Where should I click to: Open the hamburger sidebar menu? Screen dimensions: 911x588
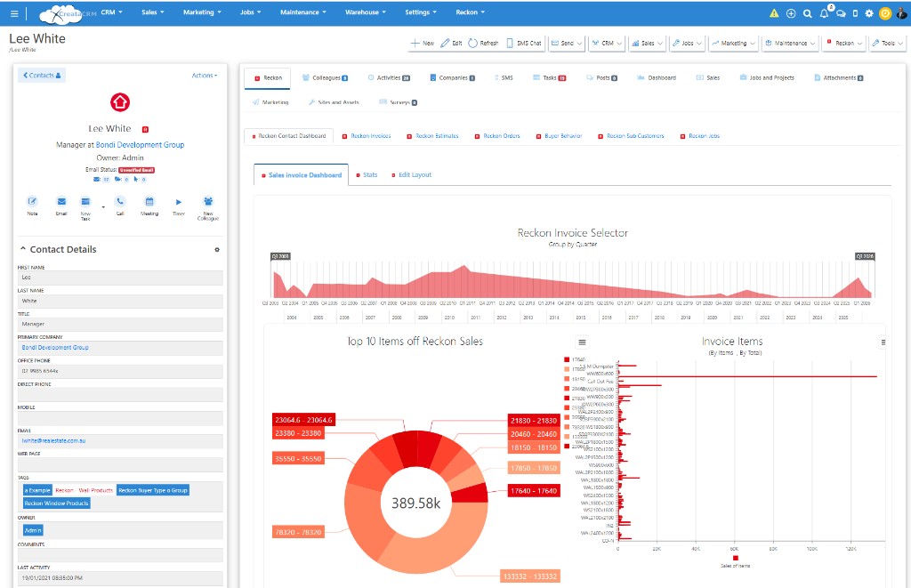[14, 13]
